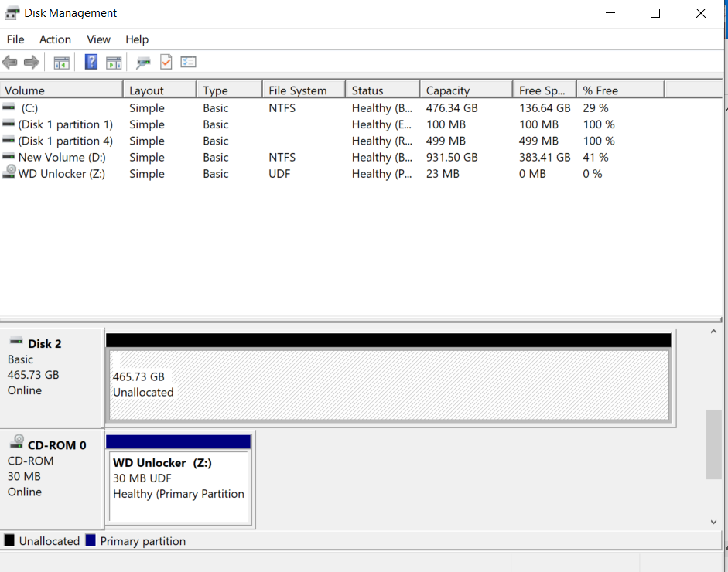Click the "New Volume (D:)" volume name
728x572 pixels.
coord(62,157)
